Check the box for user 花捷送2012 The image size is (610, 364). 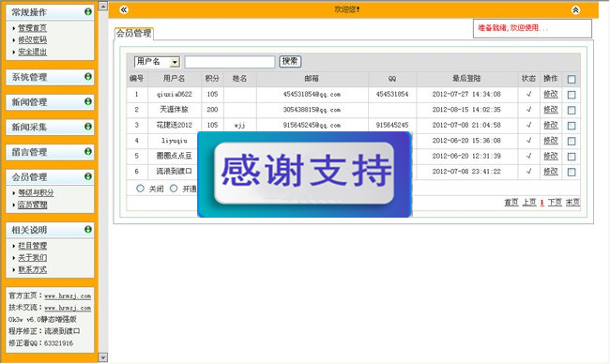(x=572, y=126)
